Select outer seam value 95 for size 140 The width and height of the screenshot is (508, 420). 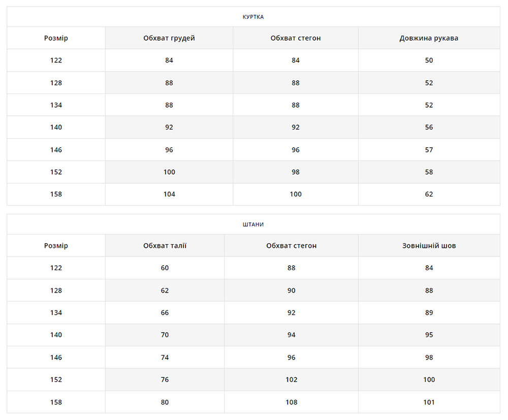coord(429,335)
